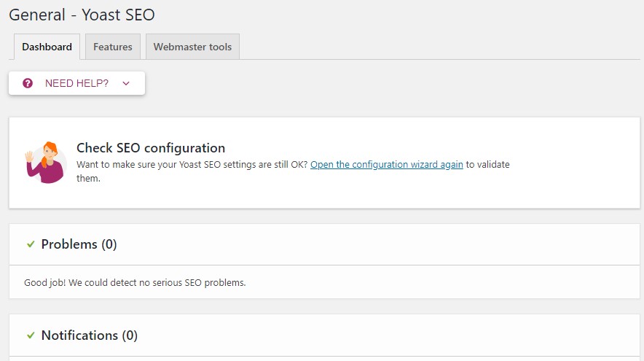Open the Webmaster tools tab
644x361 pixels.
(x=192, y=47)
